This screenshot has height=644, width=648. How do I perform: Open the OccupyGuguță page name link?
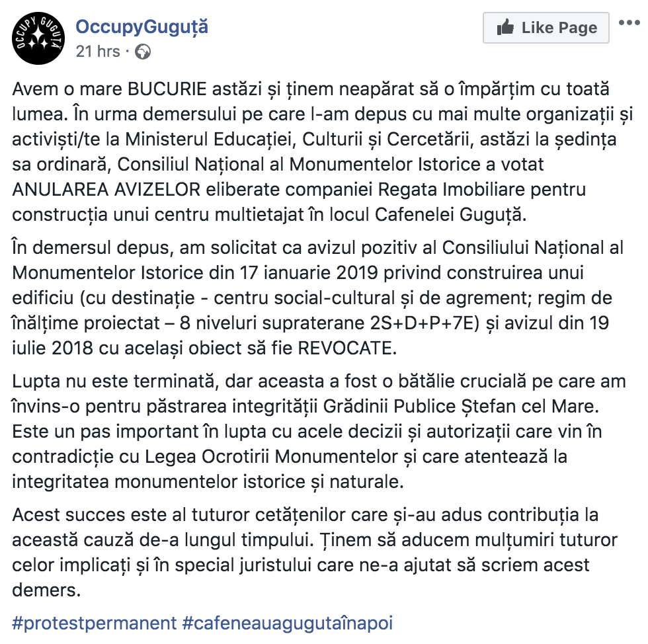tap(142, 27)
